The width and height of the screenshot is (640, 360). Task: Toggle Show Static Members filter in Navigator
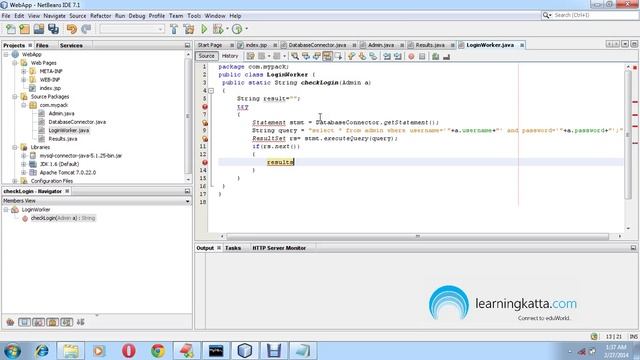[x=38, y=322]
